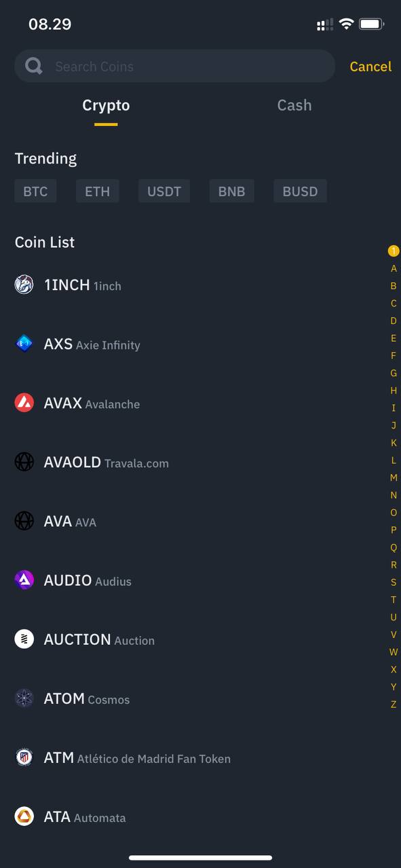The image size is (401, 868).
Task: Focus the Search Coins field
Action: click(x=175, y=66)
